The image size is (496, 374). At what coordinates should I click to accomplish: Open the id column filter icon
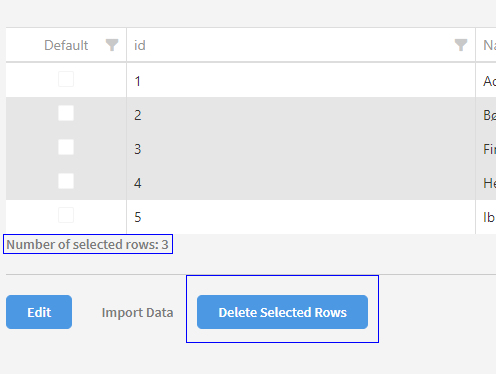tap(461, 45)
